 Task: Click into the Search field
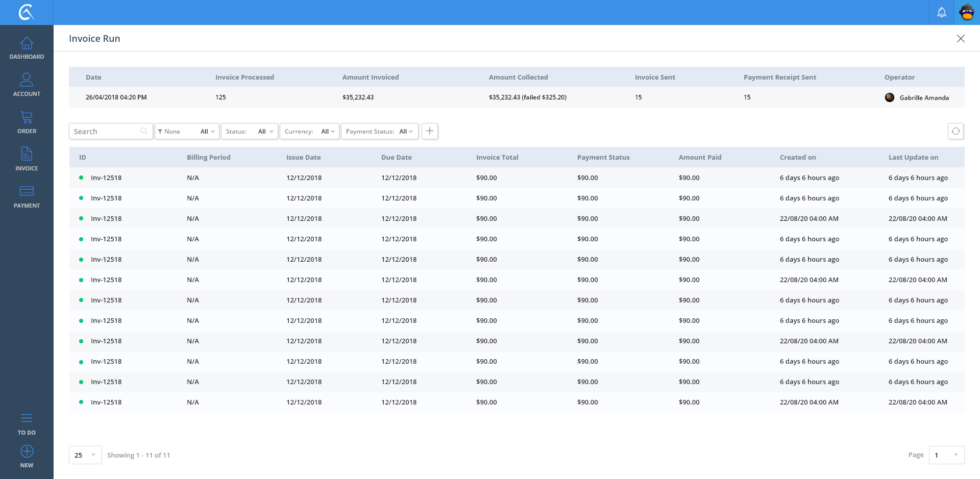tap(106, 131)
